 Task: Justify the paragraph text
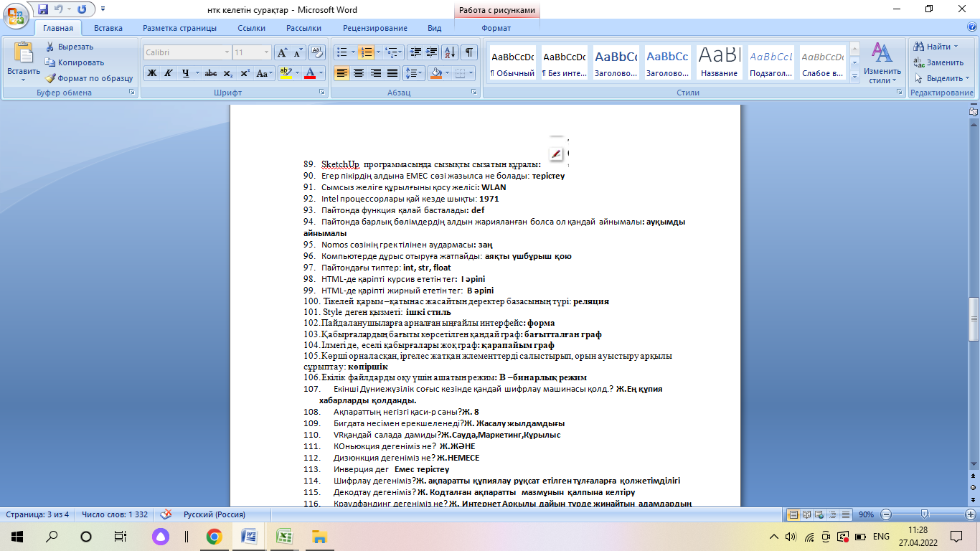pos(392,73)
